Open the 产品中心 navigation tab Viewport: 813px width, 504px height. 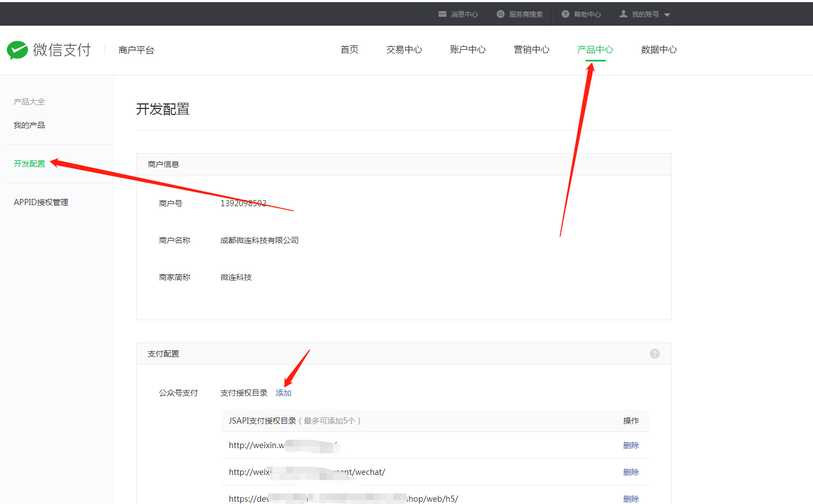click(595, 50)
